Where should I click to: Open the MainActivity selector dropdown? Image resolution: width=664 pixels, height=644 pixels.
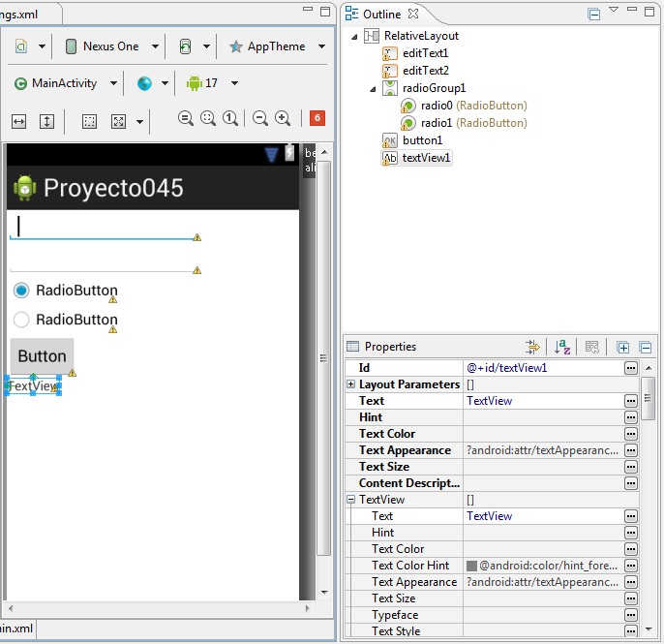113,83
